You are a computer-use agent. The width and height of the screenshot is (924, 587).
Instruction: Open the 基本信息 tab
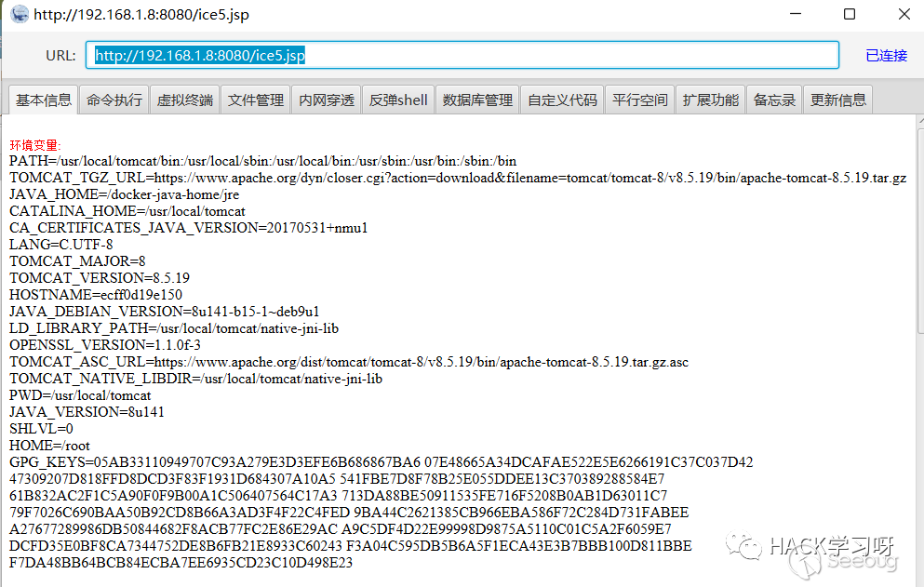tap(44, 100)
